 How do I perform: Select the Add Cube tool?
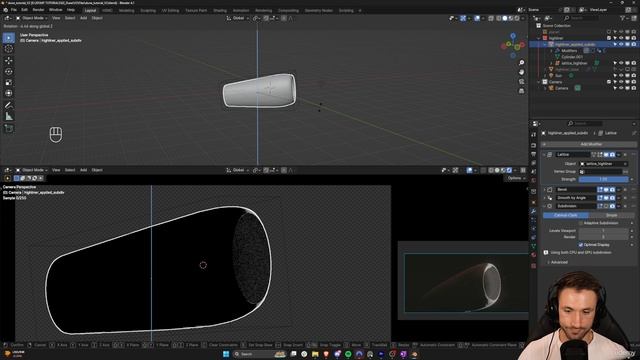(x=9, y=129)
